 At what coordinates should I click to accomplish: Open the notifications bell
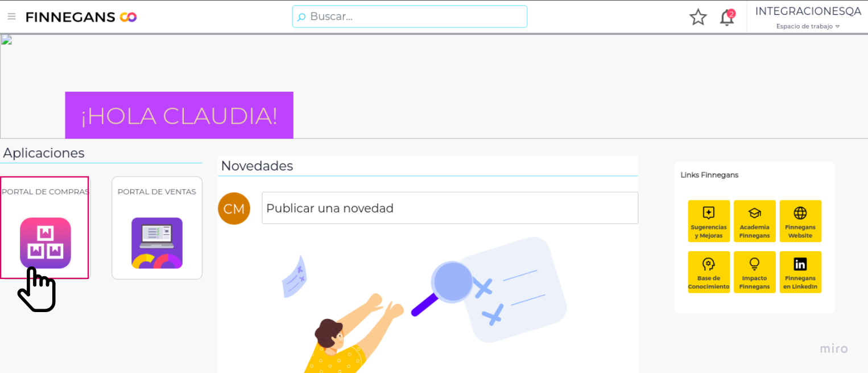coord(727,18)
